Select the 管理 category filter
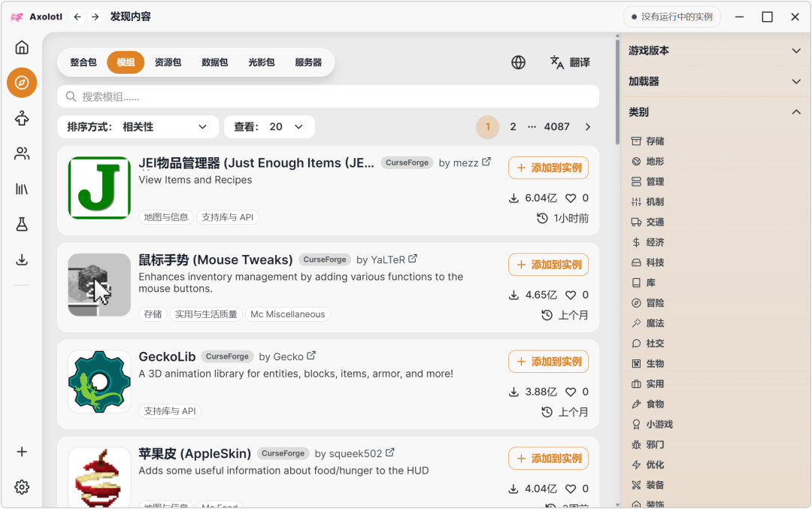812x509 pixels. point(648,181)
